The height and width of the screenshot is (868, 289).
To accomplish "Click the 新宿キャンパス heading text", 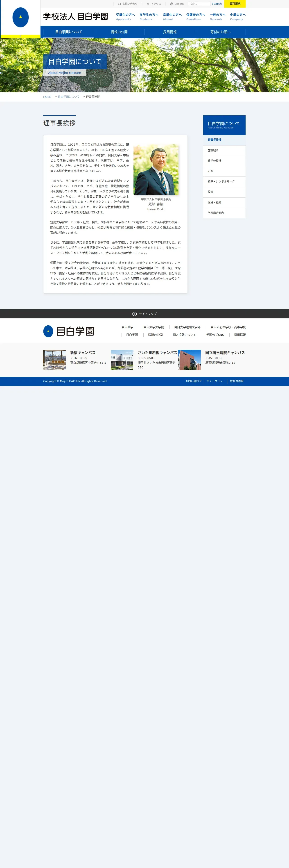I will 83,352.
